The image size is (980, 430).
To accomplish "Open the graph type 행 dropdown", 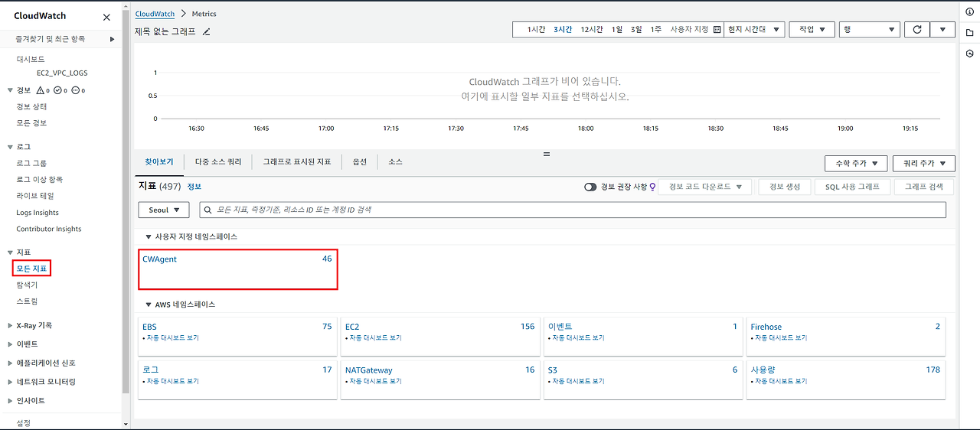I will click(869, 30).
